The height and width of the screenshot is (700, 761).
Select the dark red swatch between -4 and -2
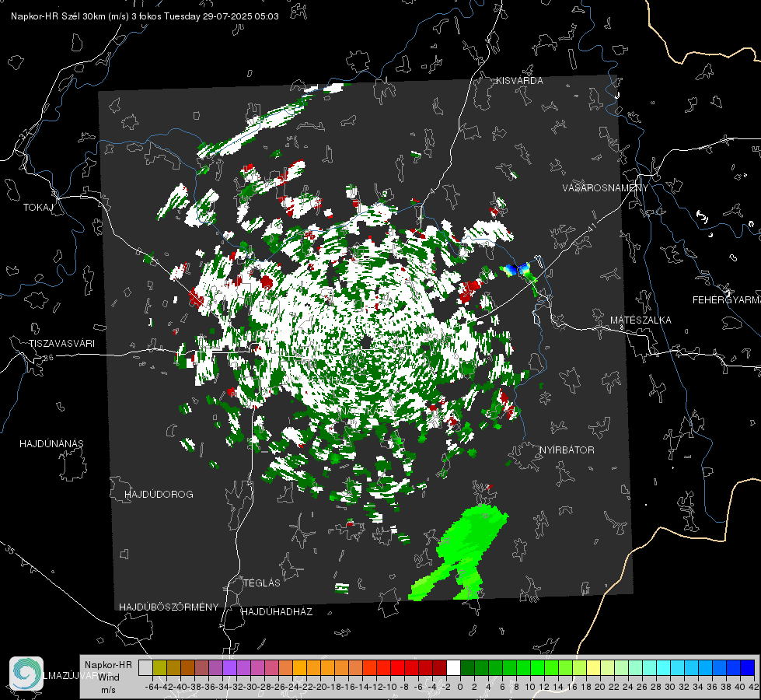pos(439,668)
